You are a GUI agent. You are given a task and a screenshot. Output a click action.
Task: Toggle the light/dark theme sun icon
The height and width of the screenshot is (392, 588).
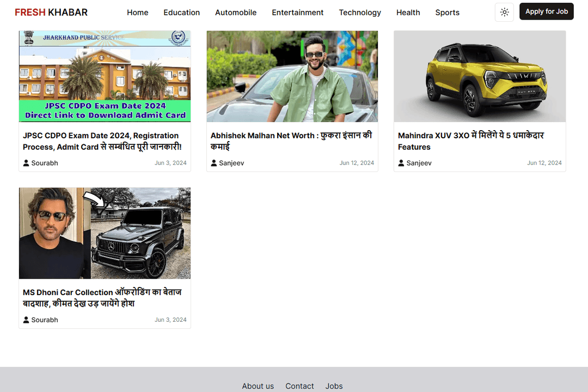click(504, 13)
